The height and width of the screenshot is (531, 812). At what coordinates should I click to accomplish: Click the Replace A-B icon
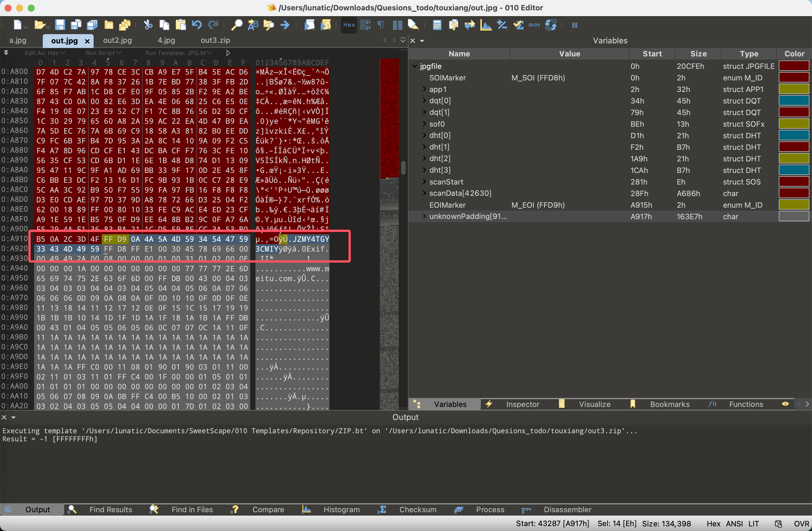click(253, 25)
